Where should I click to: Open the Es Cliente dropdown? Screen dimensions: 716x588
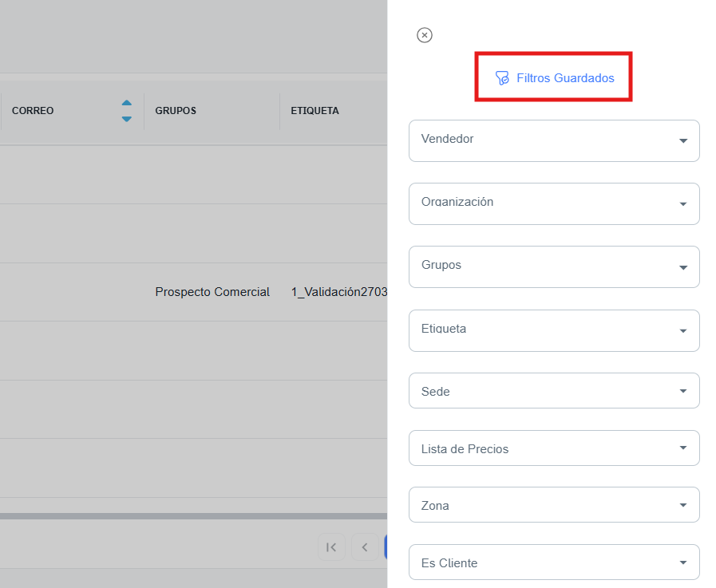(554, 562)
